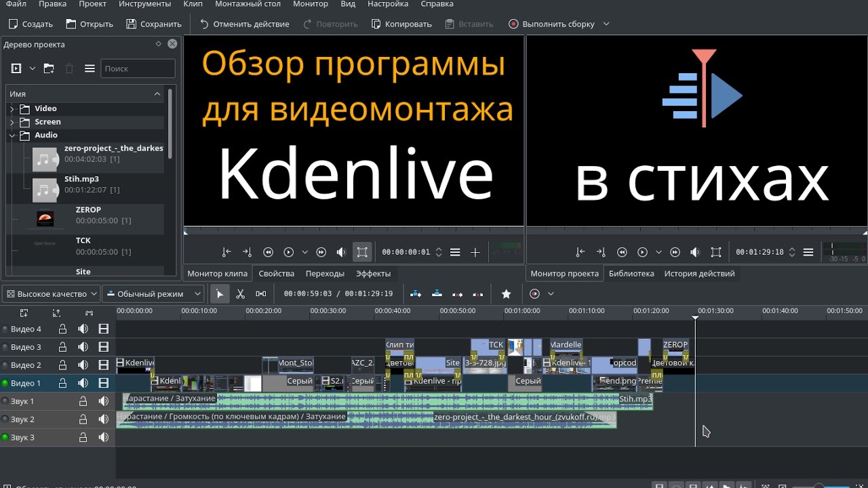Image resolution: width=868 pixels, height=488 pixels.
Task: Click the float panel diamond icon of project tree
Action: pos(159,43)
